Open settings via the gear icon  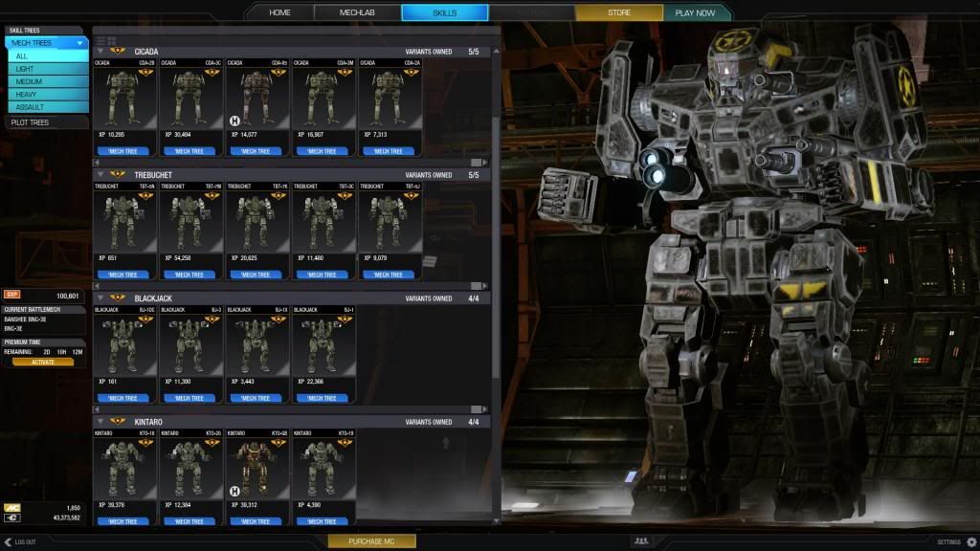coord(971,541)
